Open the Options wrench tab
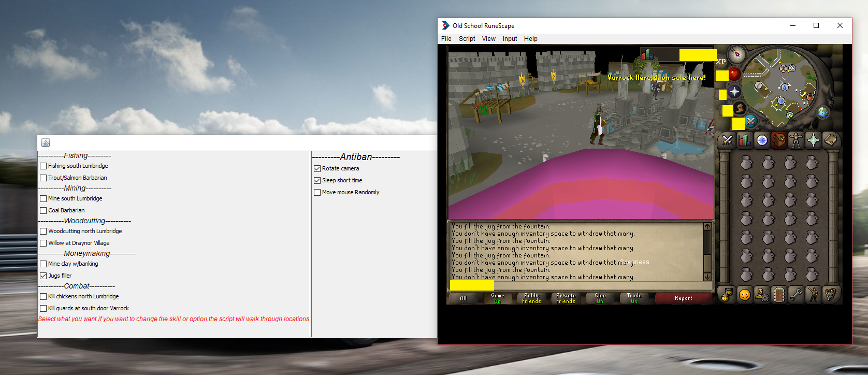The width and height of the screenshot is (868, 375). click(796, 295)
